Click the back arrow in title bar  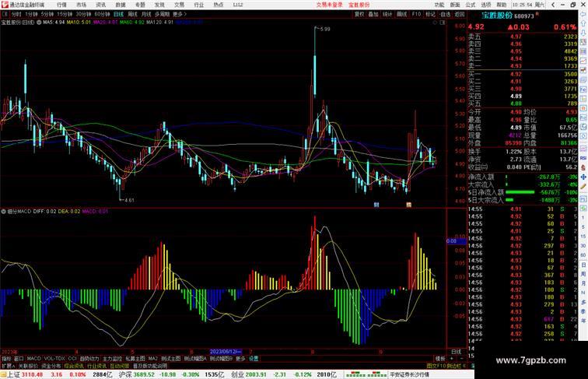(x=553, y=5)
